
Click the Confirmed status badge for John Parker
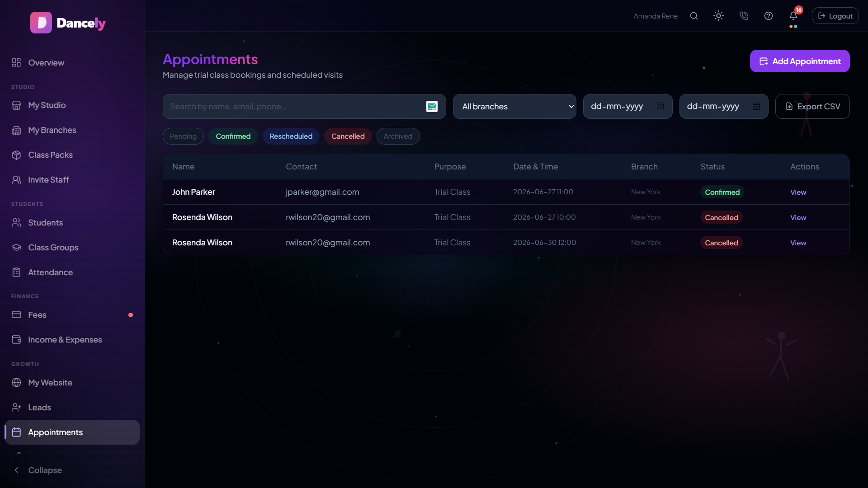(722, 192)
